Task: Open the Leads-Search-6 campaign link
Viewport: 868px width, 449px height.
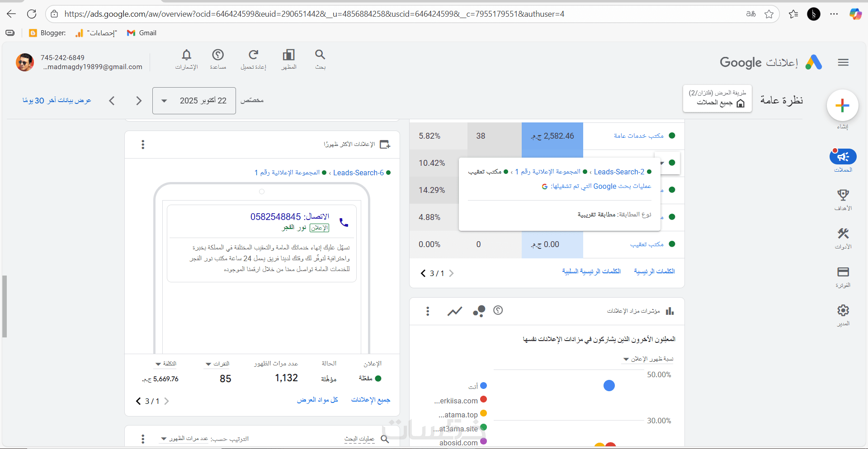Action: [359, 173]
